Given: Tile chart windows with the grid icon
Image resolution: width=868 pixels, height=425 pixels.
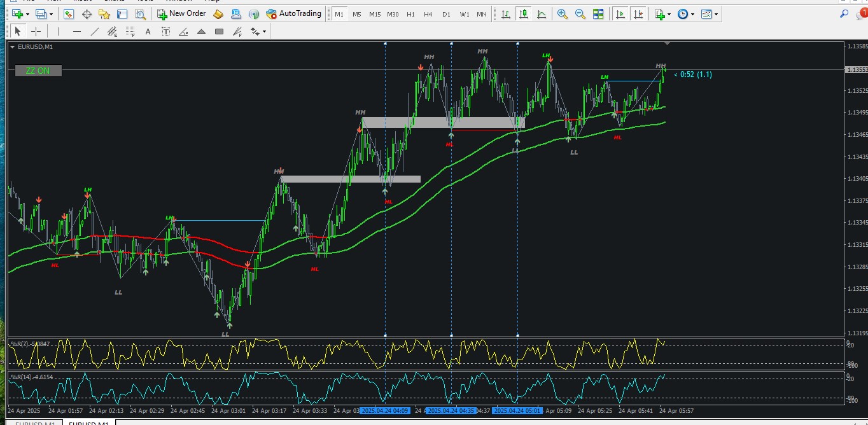Looking at the screenshot, I should (x=598, y=14).
